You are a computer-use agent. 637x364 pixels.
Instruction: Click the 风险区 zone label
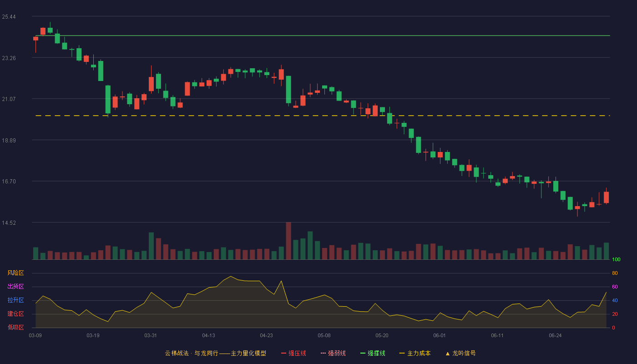[x=15, y=273]
